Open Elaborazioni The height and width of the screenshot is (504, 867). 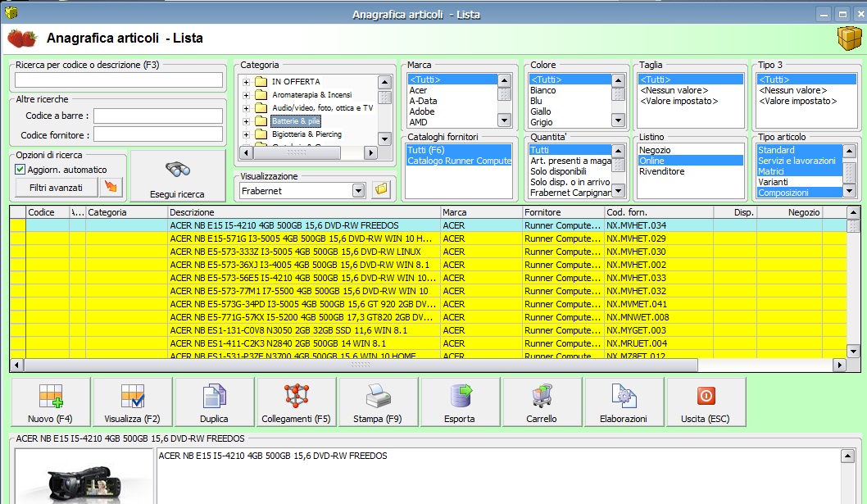pos(623,402)
